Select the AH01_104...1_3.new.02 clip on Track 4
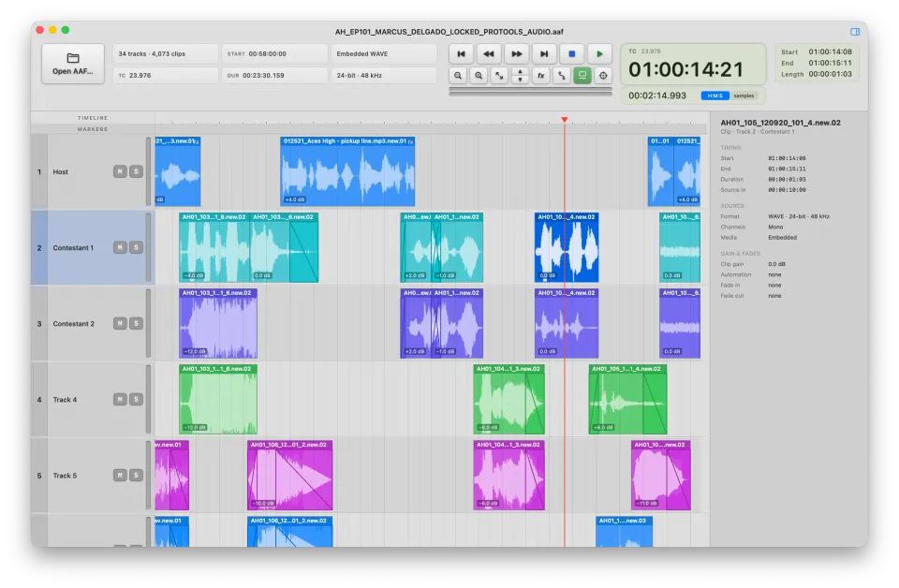The image size is (899, 588). pos(509,400)
